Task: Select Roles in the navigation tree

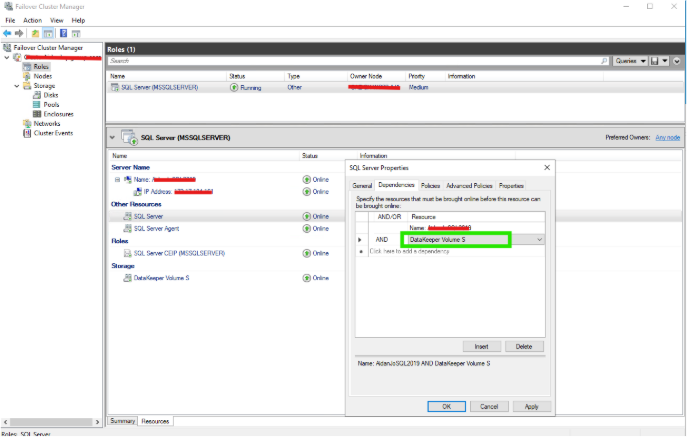Action: coord(41,67)
